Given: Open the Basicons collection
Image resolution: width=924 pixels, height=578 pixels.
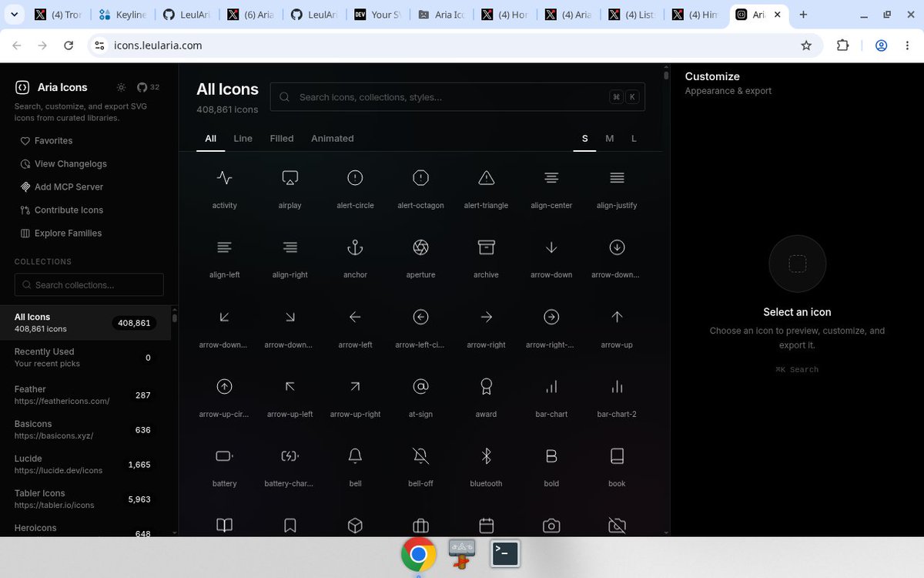Looking at the screenshot, I should tap(85, 430).
